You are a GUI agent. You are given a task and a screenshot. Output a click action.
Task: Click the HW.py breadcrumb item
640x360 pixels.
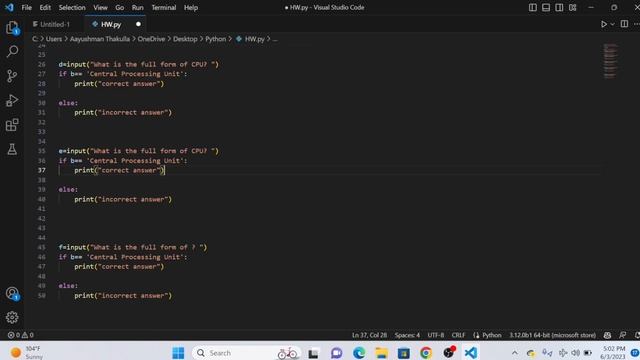(254, 39)
